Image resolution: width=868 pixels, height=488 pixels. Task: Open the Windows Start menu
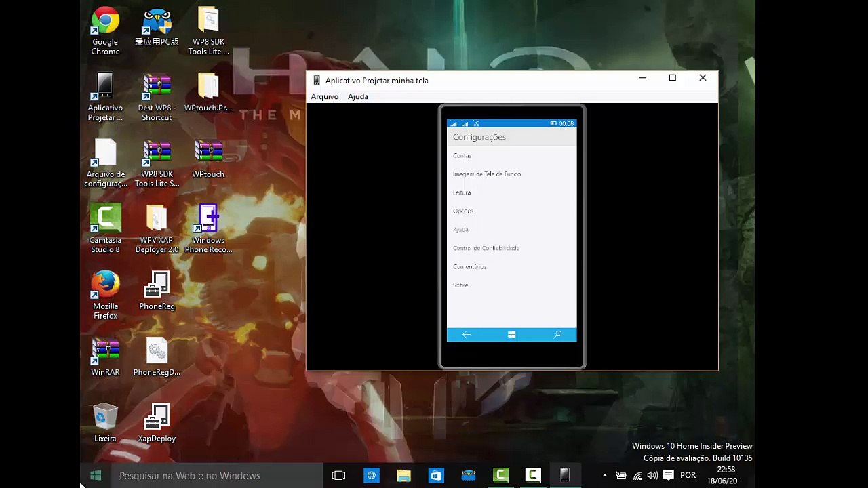pyautogui.click(x=96, y=476)
